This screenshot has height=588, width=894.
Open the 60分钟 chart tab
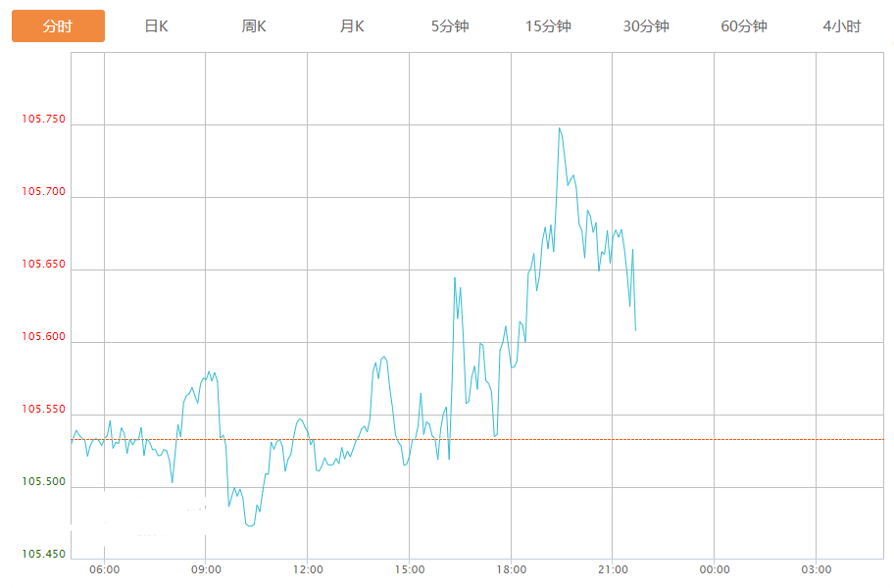point(744,26)
